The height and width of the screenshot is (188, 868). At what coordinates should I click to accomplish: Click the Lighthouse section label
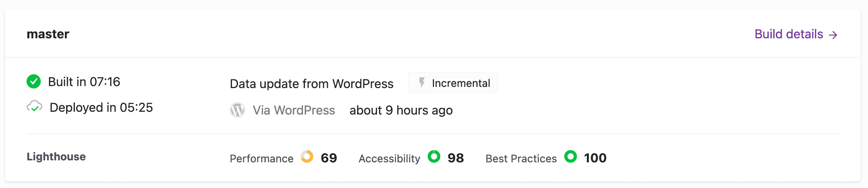pyautogui.click(x=56, y=157)
